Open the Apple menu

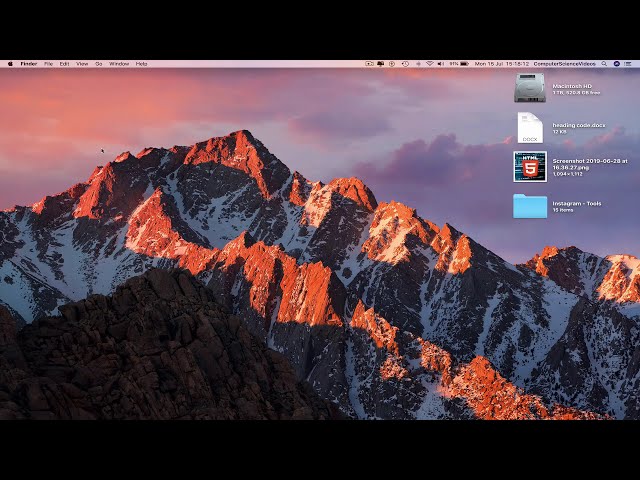coord(11,64)
